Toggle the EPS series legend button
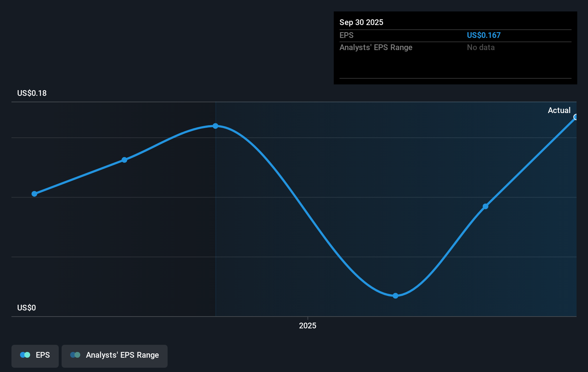This screenshot has height=372, width=588. pos(35,356)
